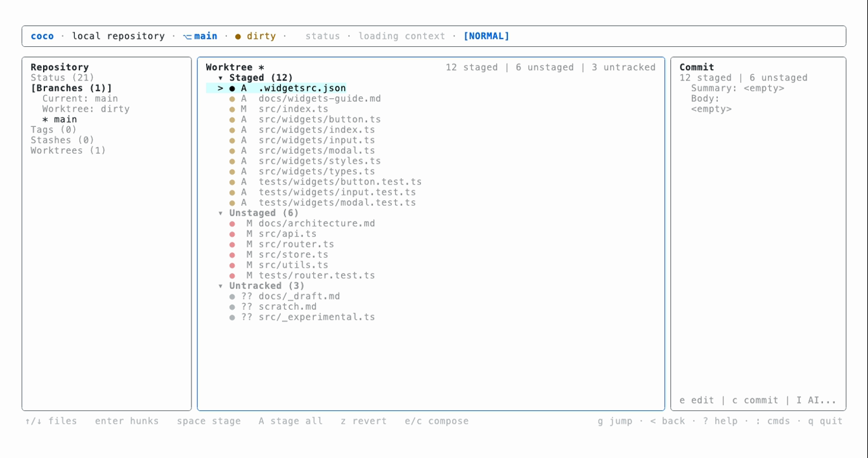Click '< back' in the footer
The width and height of the screenshot is (868, 458).
point(668,421)
